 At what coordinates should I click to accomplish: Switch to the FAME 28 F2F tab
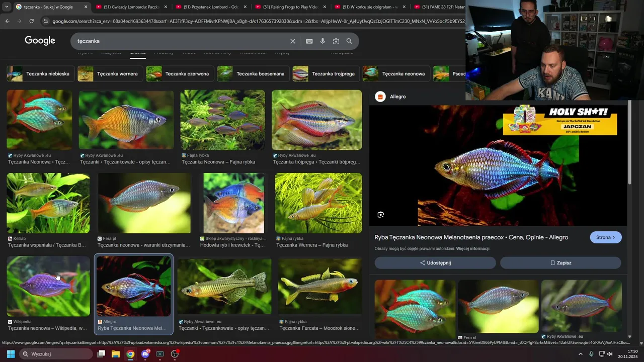point(439,7)
